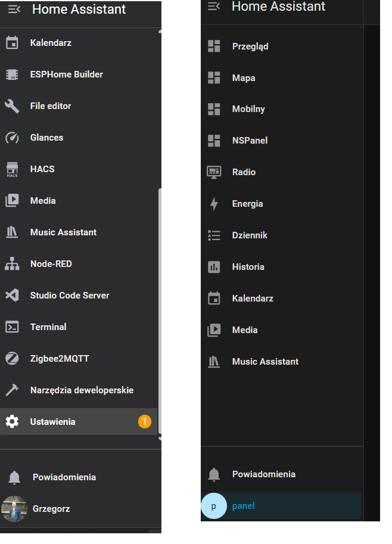Click the orange update badge on Ustawienia

[x=144, y=422]
